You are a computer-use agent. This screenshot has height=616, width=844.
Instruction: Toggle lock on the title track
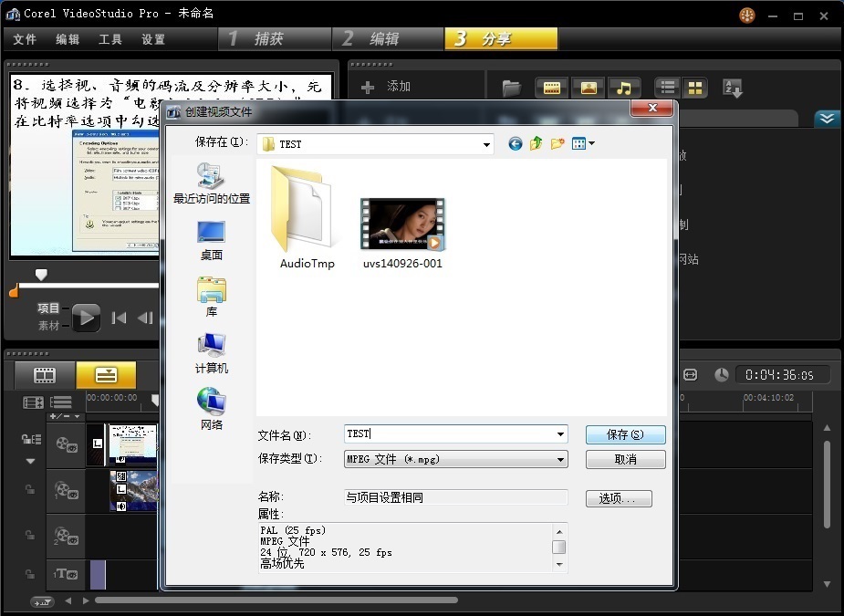[x=30, y=573]
